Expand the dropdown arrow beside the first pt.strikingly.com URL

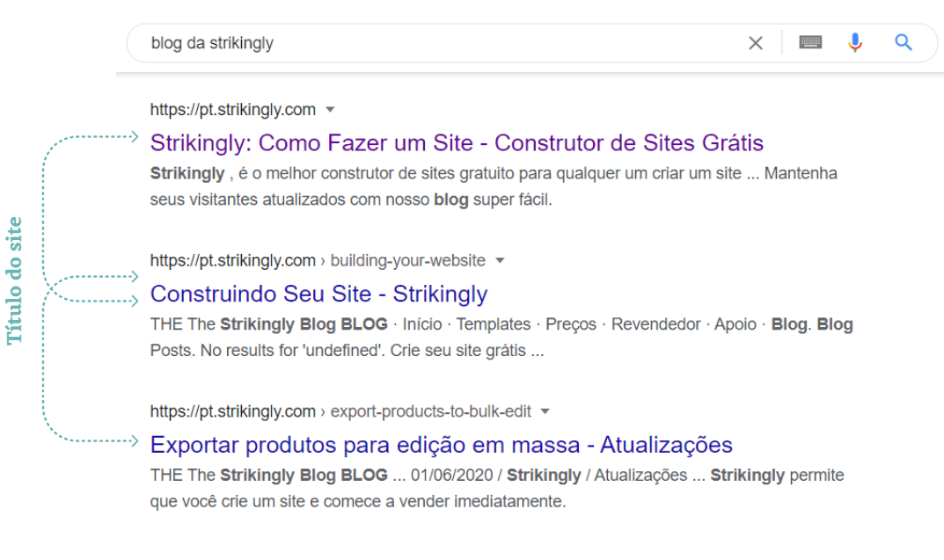[x=331, y=110]
